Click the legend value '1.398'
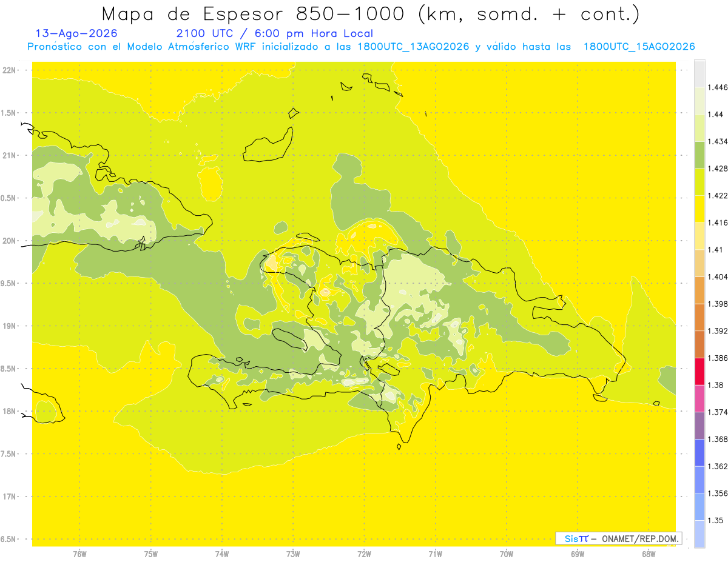This screenshot has width=728, height=562. [x=718, y=304]
